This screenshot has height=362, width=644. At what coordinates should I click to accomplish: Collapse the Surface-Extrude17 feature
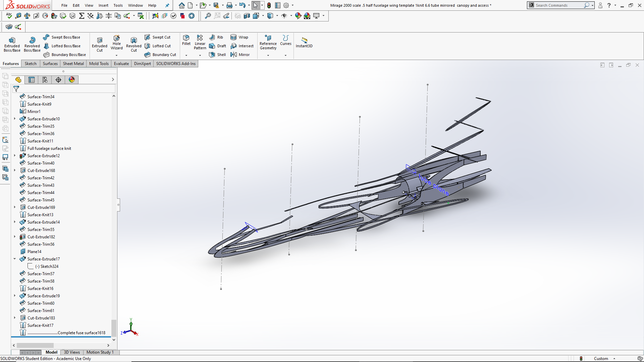tap(15, 259)
